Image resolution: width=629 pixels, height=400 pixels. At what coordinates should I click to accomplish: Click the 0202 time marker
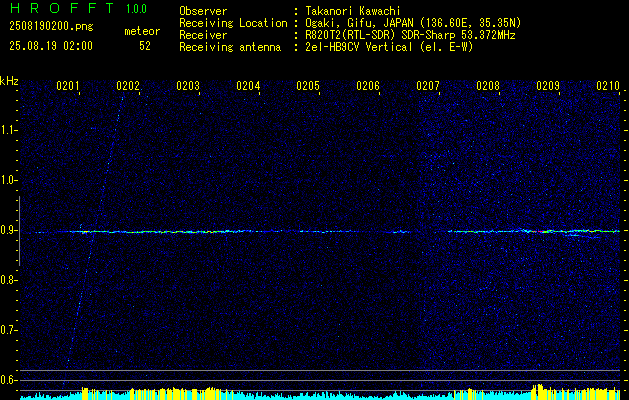point(128,86)
